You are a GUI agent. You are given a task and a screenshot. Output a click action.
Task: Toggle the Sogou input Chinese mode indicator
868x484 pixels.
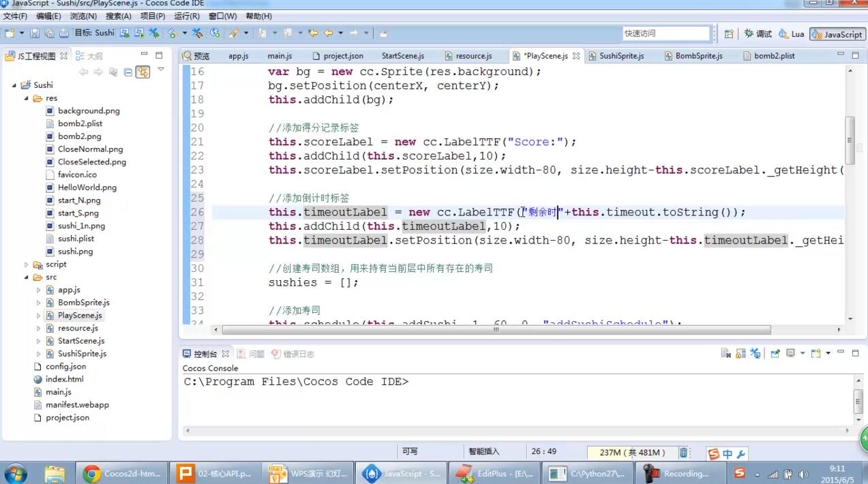coord(728,454)
